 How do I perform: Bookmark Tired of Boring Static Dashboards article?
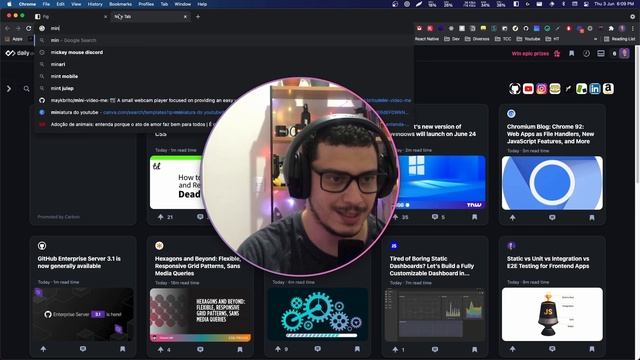pyautogui.click(x=475, y=349)
